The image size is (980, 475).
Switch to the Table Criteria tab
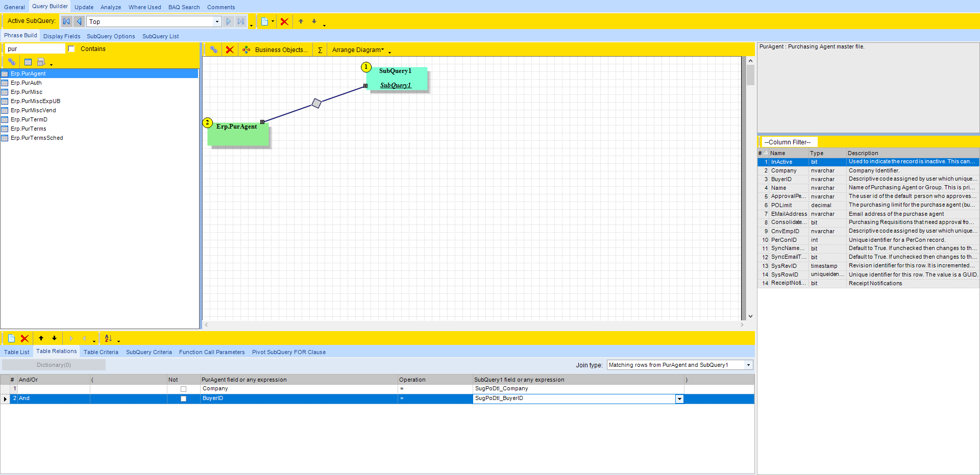[x=101, y=352]
